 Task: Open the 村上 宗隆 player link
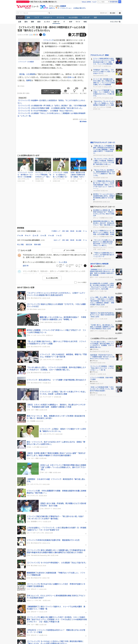(20, 245)
